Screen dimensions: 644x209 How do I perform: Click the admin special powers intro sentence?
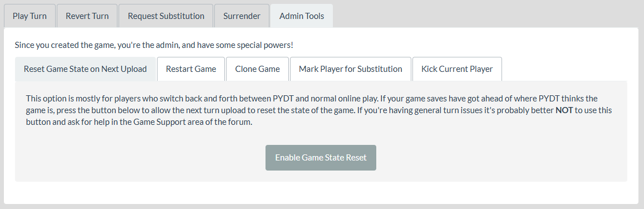[154, 45]
